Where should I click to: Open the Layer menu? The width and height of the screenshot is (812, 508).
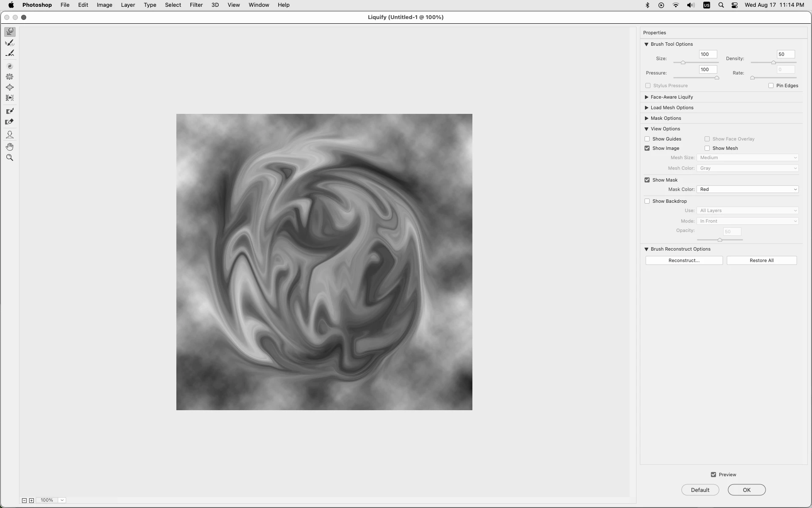pos(128,5)
